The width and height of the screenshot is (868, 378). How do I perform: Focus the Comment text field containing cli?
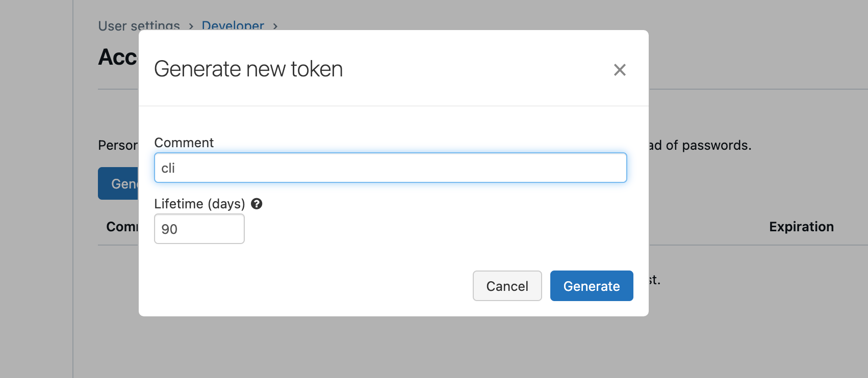[x=390, y=168]
